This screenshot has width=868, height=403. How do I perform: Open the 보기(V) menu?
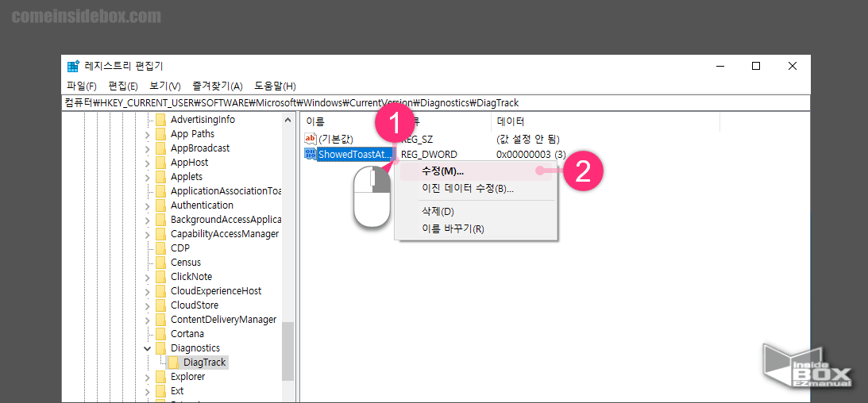point(165,86)
